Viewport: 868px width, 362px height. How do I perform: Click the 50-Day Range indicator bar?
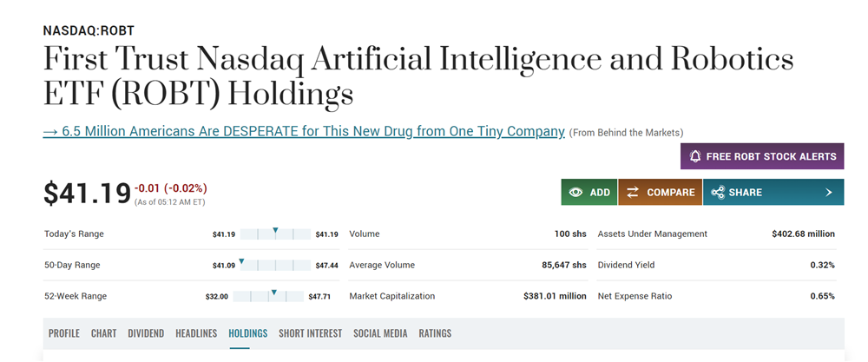(274, 265)
